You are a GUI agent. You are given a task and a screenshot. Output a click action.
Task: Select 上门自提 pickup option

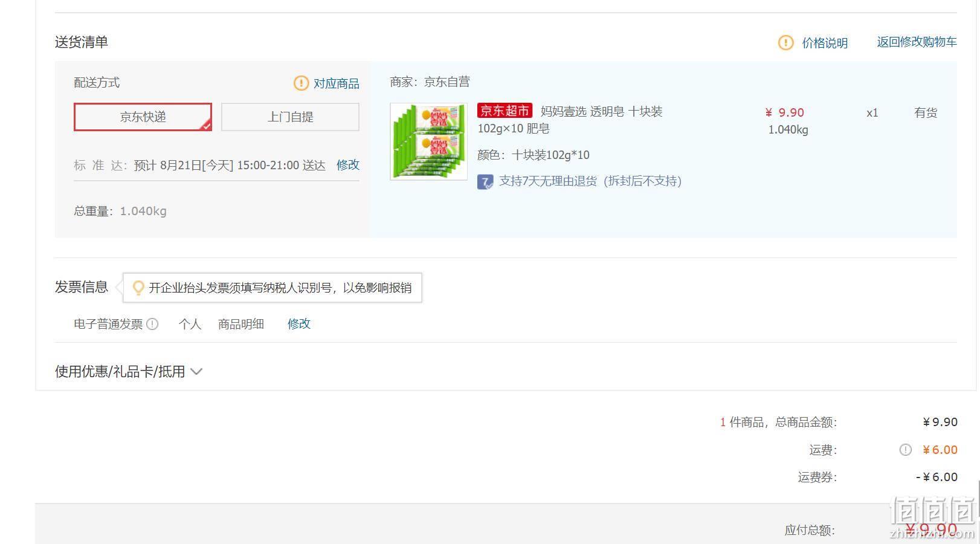point(290,117)
